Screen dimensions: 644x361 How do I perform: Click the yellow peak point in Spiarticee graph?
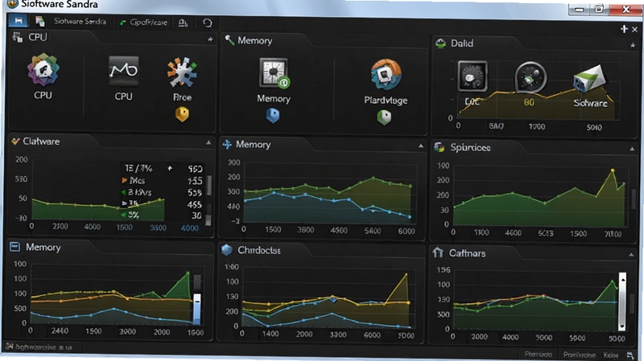coord(613,170)
